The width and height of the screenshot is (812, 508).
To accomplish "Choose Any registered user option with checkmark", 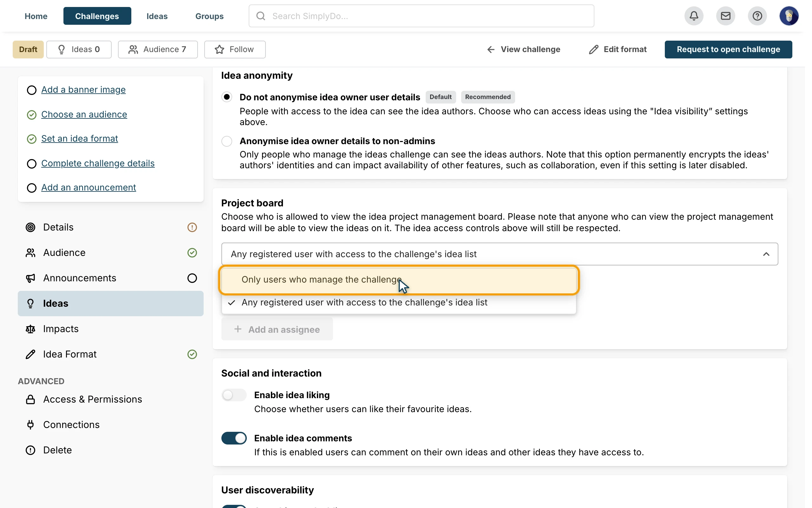I will 399,302.
